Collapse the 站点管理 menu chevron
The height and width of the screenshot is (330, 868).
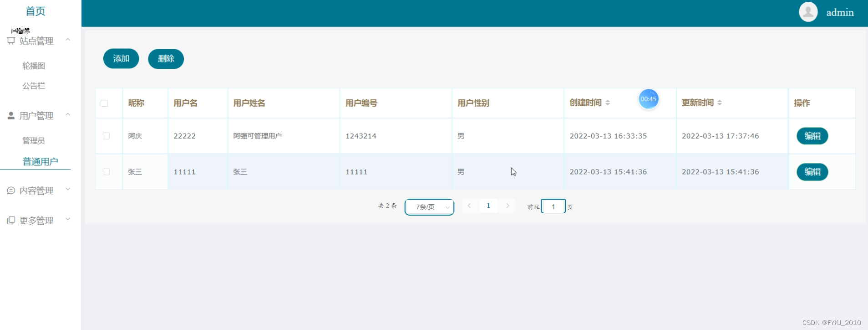click(x=68, y=40)
